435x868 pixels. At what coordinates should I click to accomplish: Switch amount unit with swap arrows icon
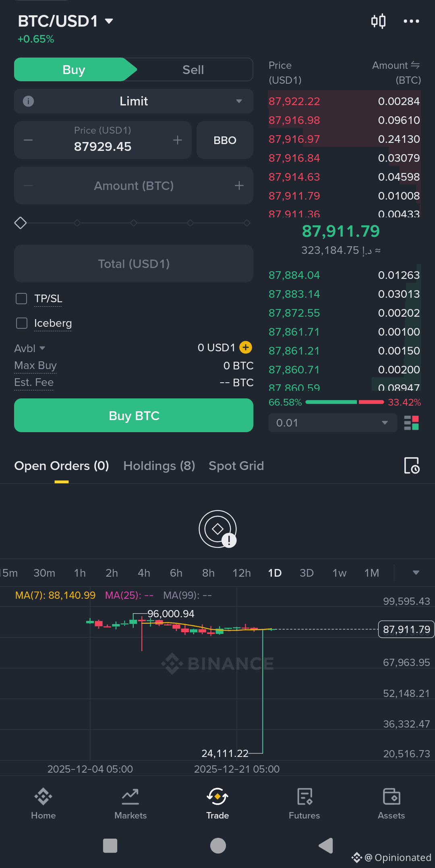[415, 65]
